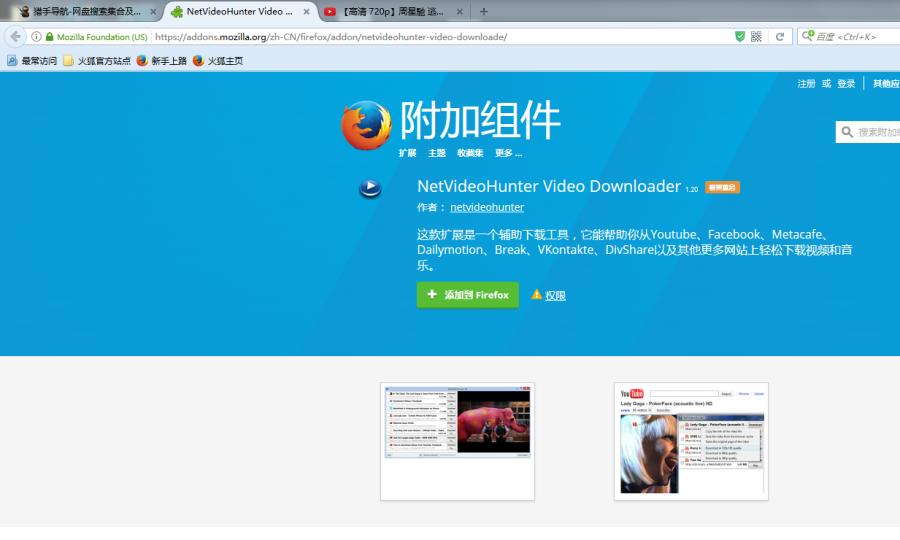Open the 最常访问 bookmark
Viewport: 900px width, 540px height.
point(32,61)
